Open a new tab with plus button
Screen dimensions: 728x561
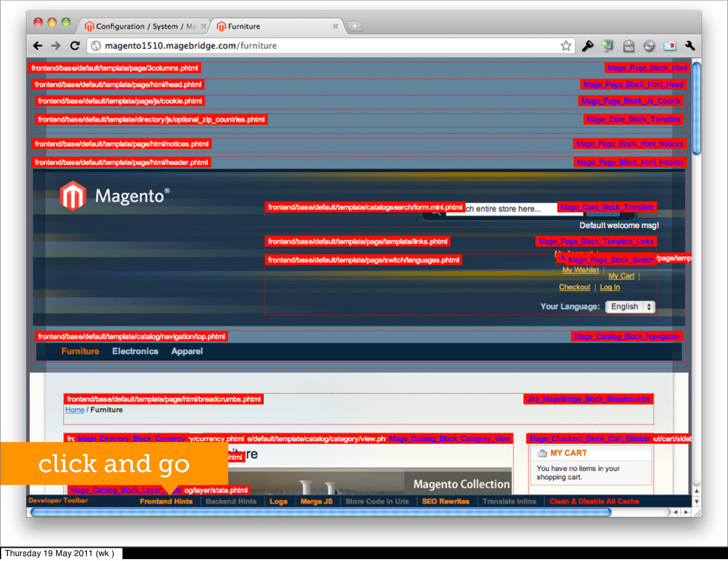(x=354, y=26)
